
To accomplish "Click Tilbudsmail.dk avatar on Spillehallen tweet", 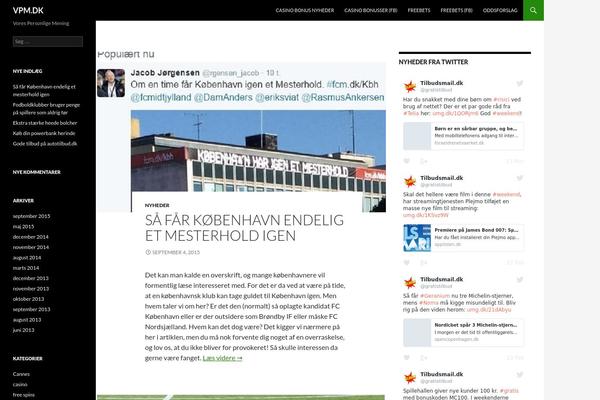I will 410,377.
